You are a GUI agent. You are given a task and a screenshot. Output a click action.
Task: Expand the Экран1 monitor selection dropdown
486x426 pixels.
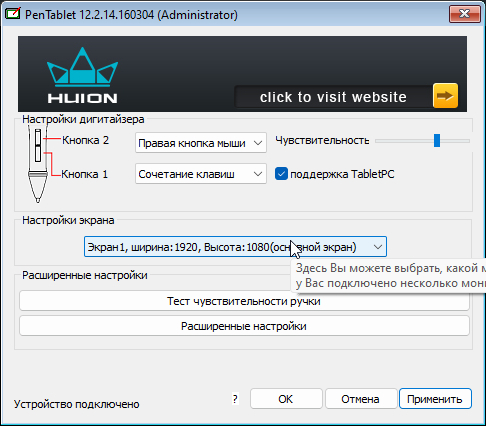tap(235, 247)
